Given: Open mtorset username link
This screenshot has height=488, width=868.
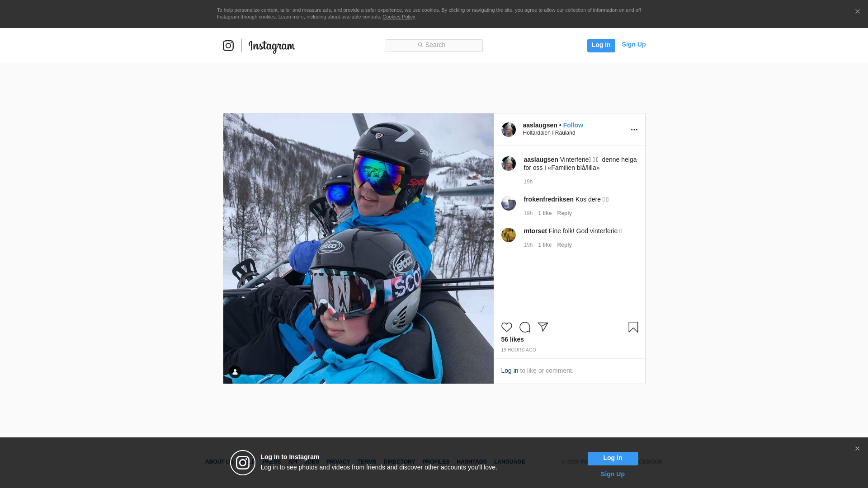Looking at the screenshot, I should click(x=535, y=231).
